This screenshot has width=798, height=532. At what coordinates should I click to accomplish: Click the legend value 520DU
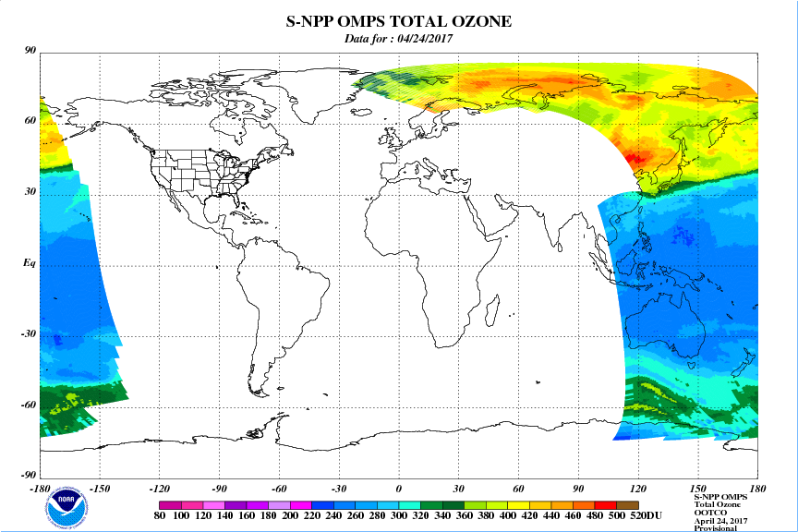(x=647, y=515)
